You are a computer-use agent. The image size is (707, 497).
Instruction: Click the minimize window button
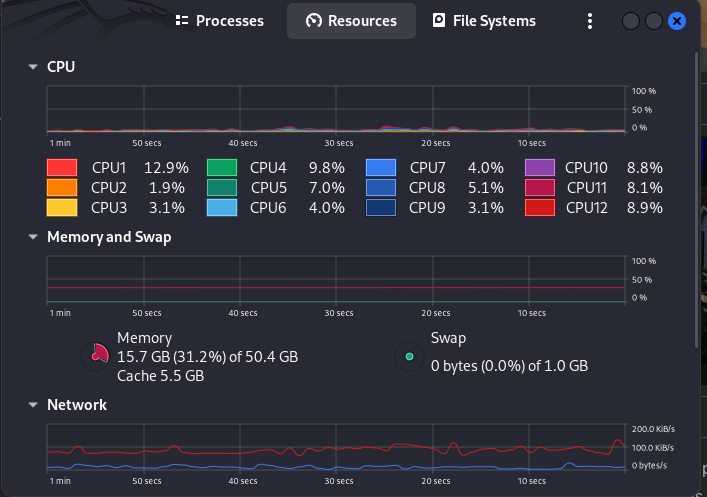630,21
